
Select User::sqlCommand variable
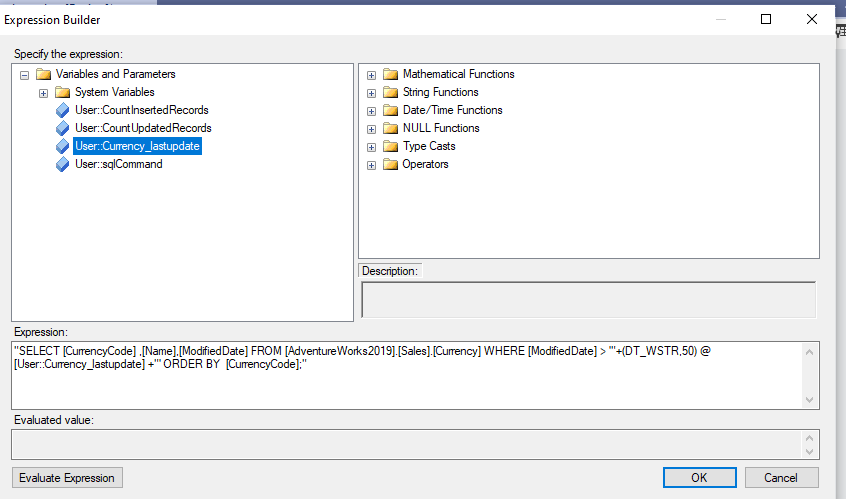tap(119, 164)
